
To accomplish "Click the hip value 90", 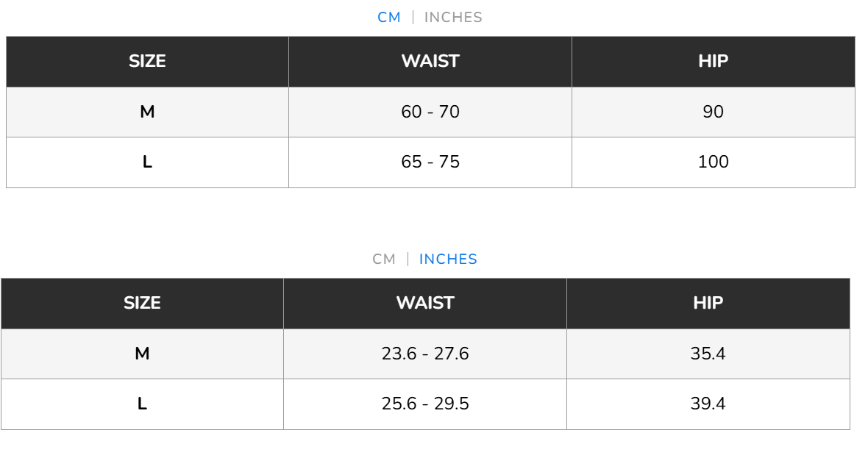I will (x=713, y=112).
